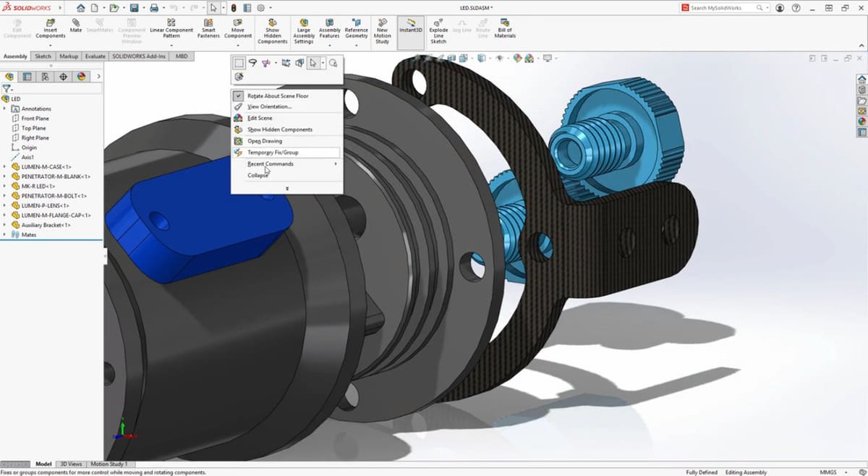The image size is (868, 476).
Task: Click the Mate paperclip tool
Action: pos(76,26)
